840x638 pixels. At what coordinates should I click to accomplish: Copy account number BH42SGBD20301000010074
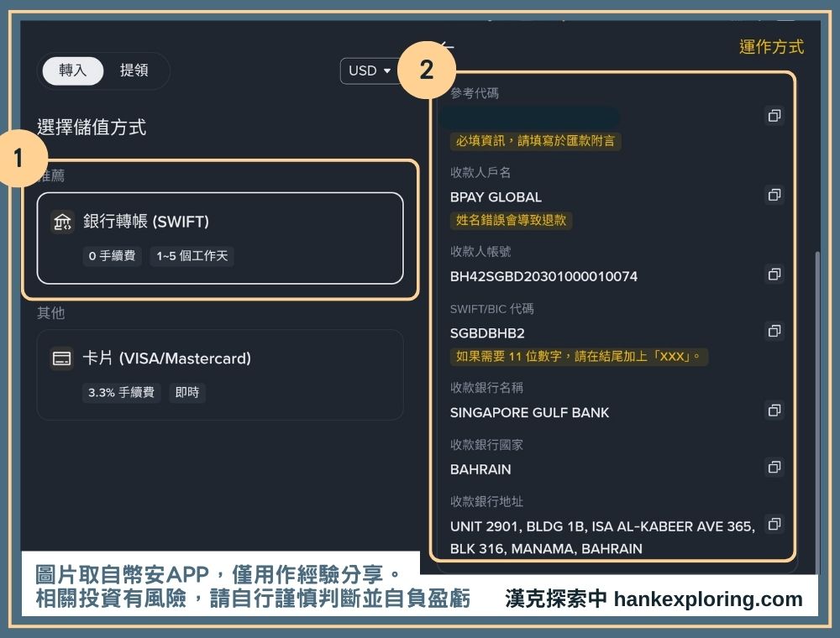774,274
